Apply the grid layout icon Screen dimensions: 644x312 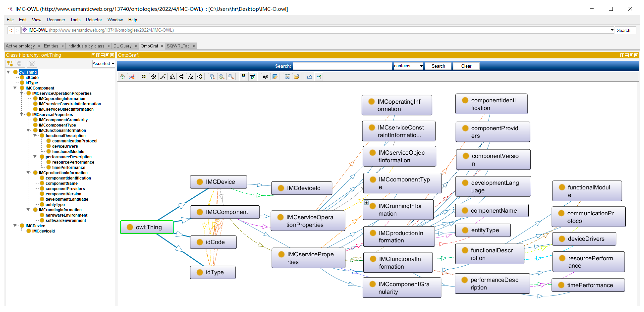coord(144,77)
